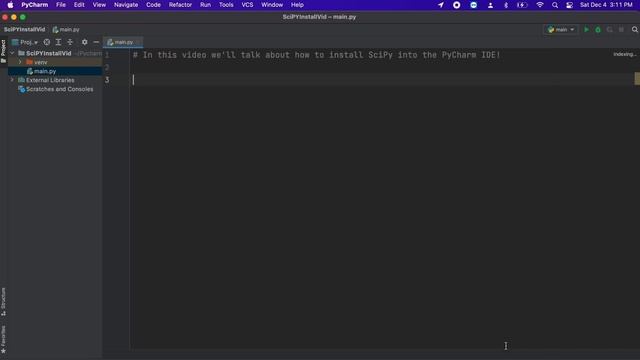Screen dimensions: 640x360
Task: Open the Apple menu
Action: click(10, 5)
